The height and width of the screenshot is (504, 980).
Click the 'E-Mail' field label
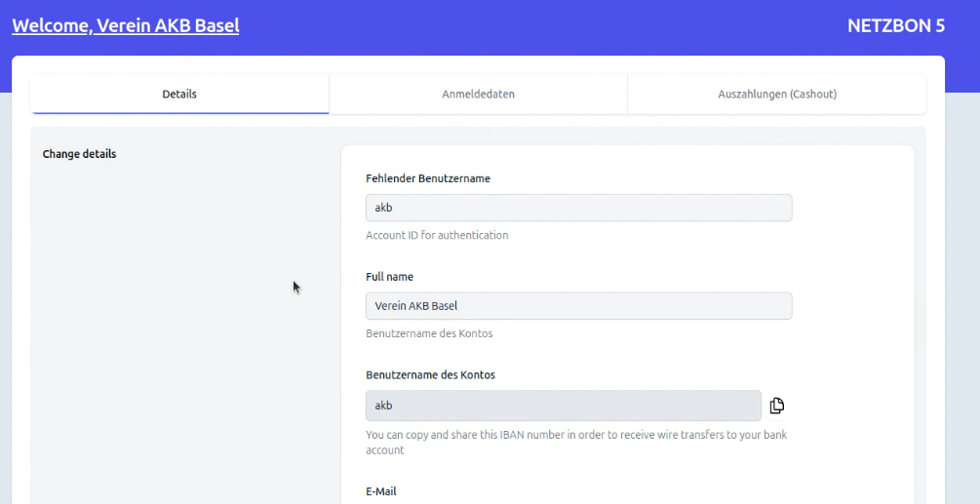pyautogui.click(x=381, y=491)
